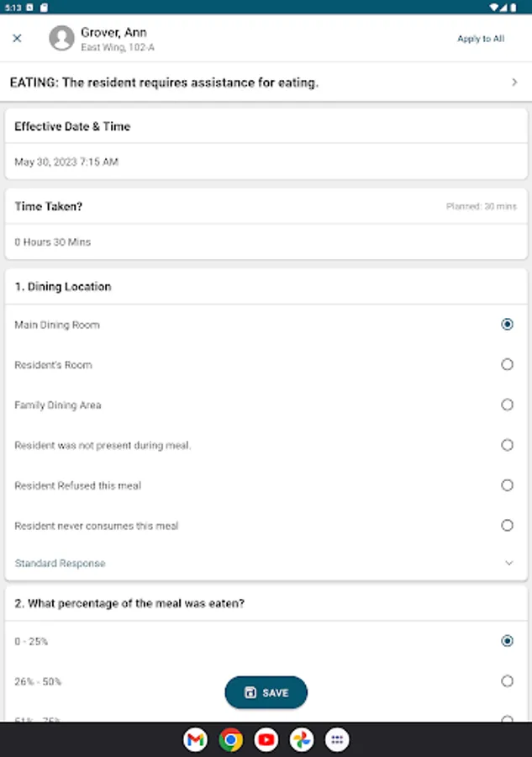
Task: Click the Apply to All link
Action: point(481,39)
